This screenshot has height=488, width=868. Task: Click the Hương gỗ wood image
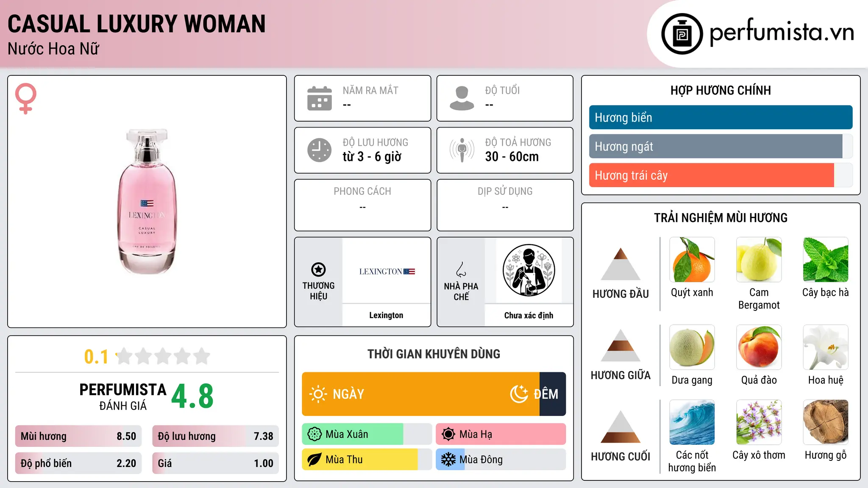(826, 422)
